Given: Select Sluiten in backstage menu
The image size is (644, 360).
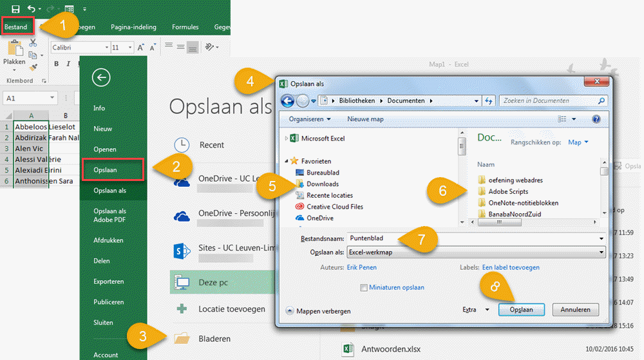Looking at the screenshot, I should point(103,322).
